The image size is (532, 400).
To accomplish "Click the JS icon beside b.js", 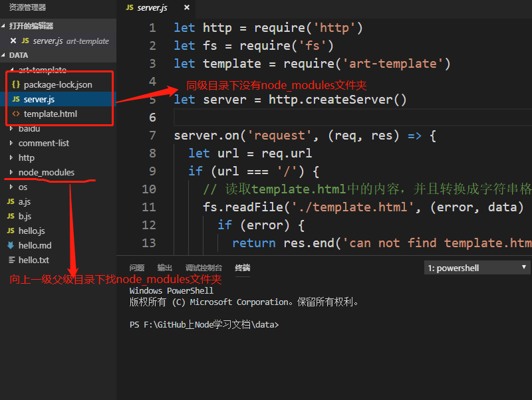I will point(11,216).
